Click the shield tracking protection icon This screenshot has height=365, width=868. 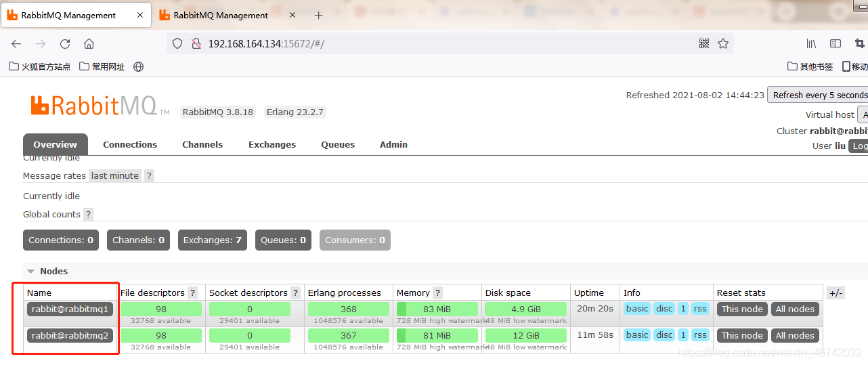pyautogui.click(x=177, y=43)
